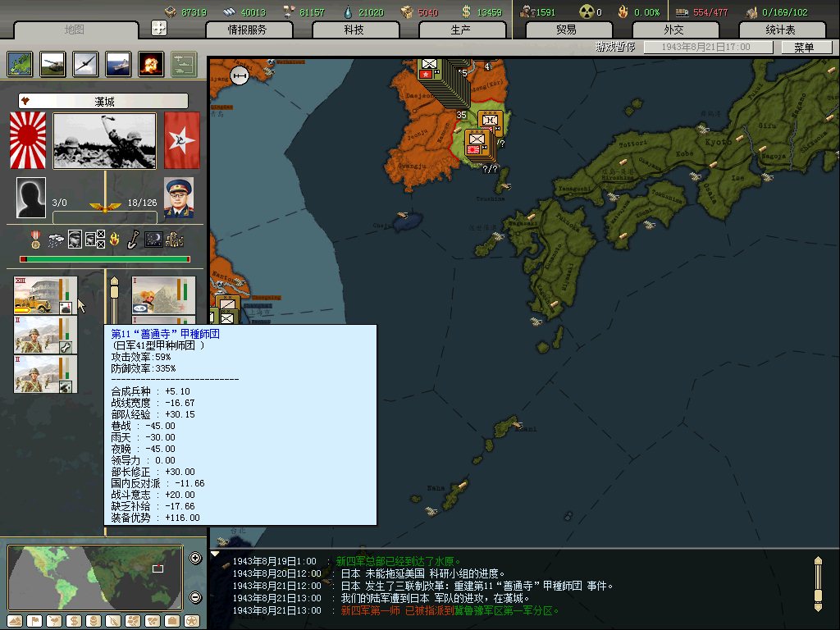Click the small plus icon beside 地图 tab
840x630 pixels.
pos(159,28)
